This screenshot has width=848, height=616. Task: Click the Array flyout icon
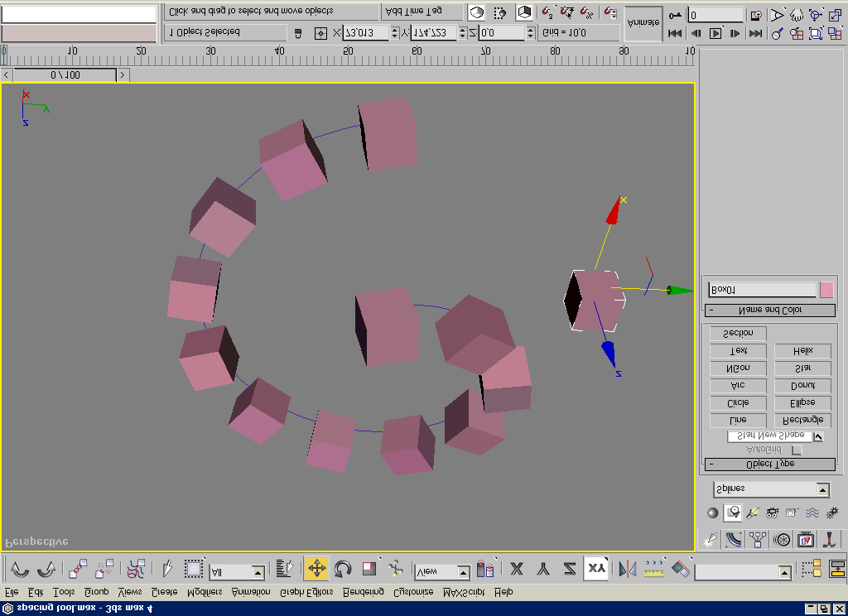point(654,569)
